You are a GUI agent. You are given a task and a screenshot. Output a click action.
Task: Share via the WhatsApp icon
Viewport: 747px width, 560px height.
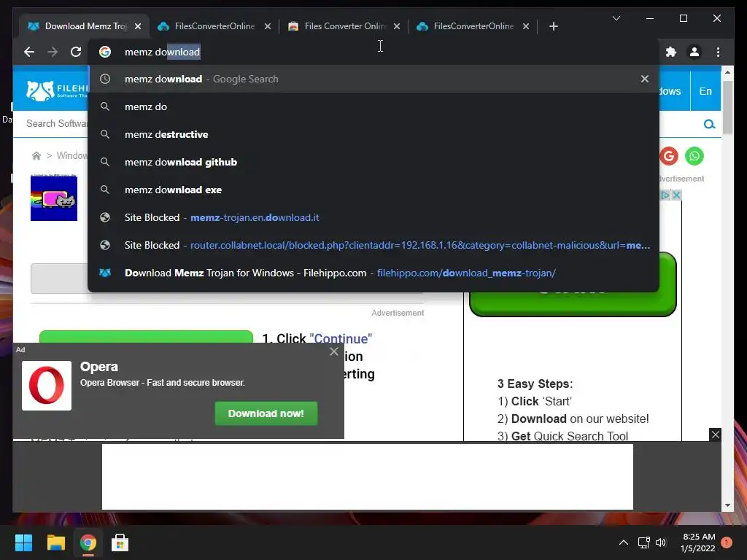click(x=694, y=156)
